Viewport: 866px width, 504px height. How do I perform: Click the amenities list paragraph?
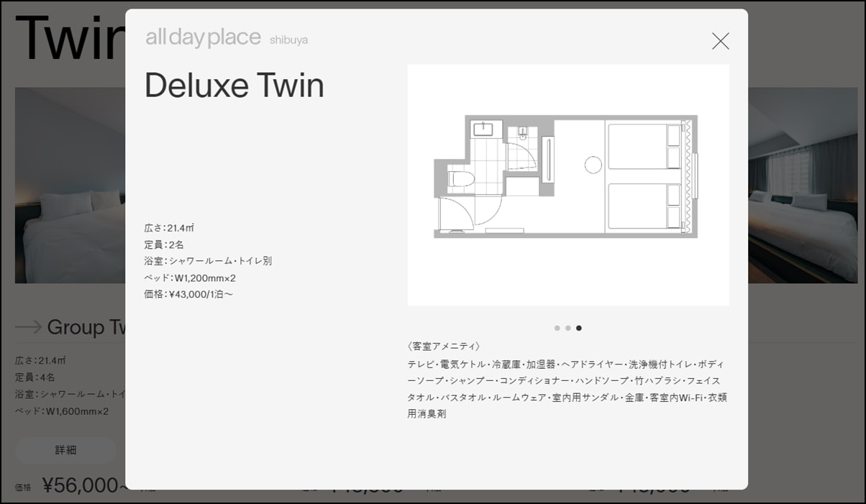point(568,389)
